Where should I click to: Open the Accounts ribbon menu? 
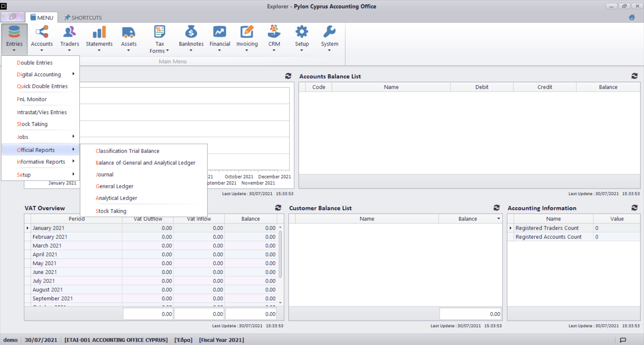[42, 38]
